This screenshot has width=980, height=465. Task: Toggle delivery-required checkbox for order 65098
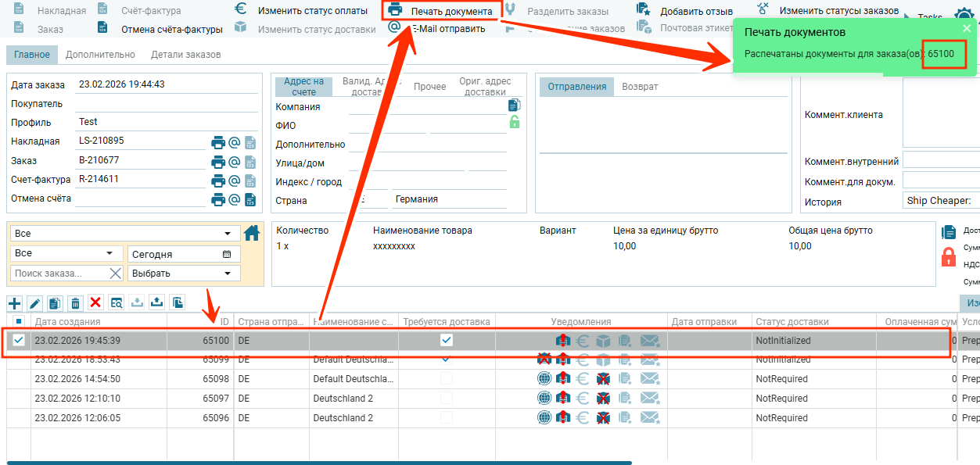(x=446, y=379)
